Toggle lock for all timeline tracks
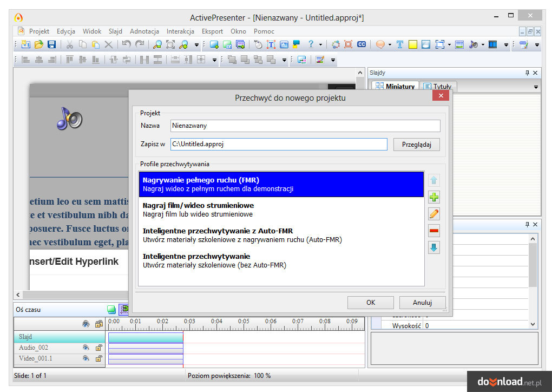The image size is (552, 392). point(99,324)
